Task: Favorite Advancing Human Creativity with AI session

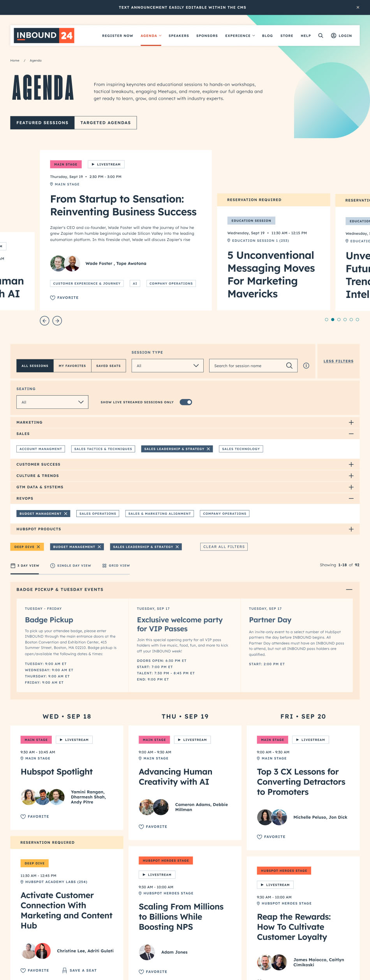Action: (x=153, y=827)
